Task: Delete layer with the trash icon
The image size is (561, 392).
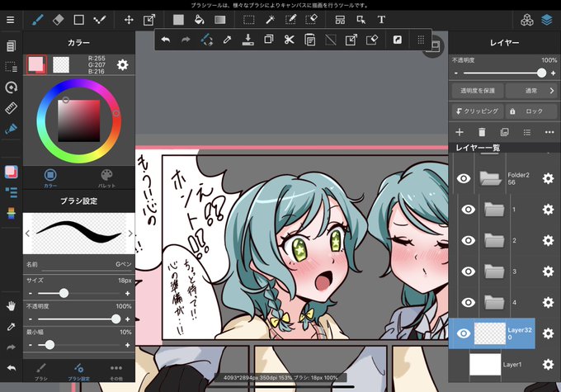Action: pos(482,132)
